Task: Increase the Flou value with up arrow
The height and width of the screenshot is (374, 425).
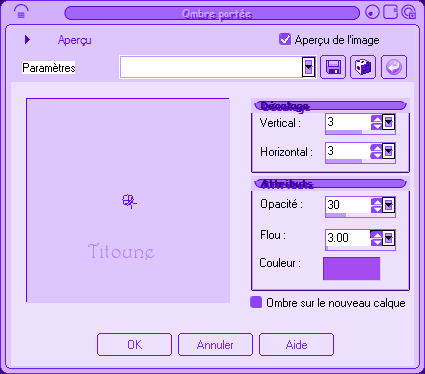Action: coord(376,234)
